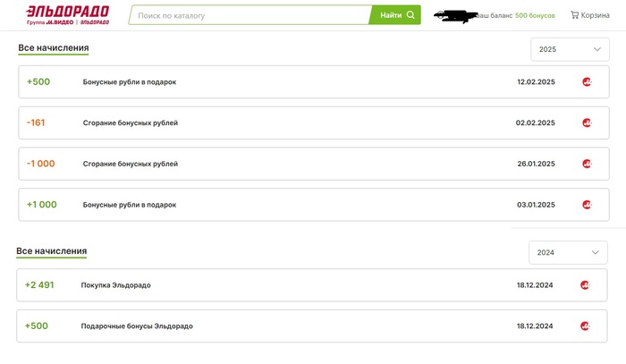Click the red icon on the 12.02.2025 row

[587, 82]
